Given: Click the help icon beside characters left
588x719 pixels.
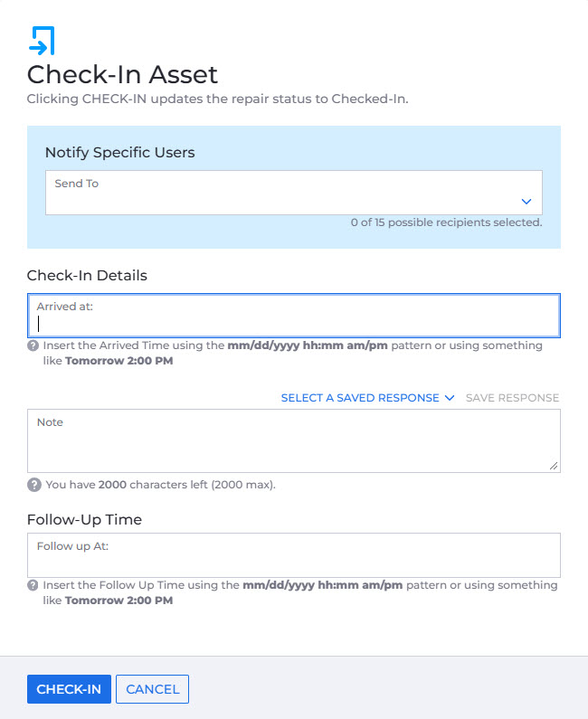Looking at the screenshot, I should pyautogui.click(x=34, y=485).
